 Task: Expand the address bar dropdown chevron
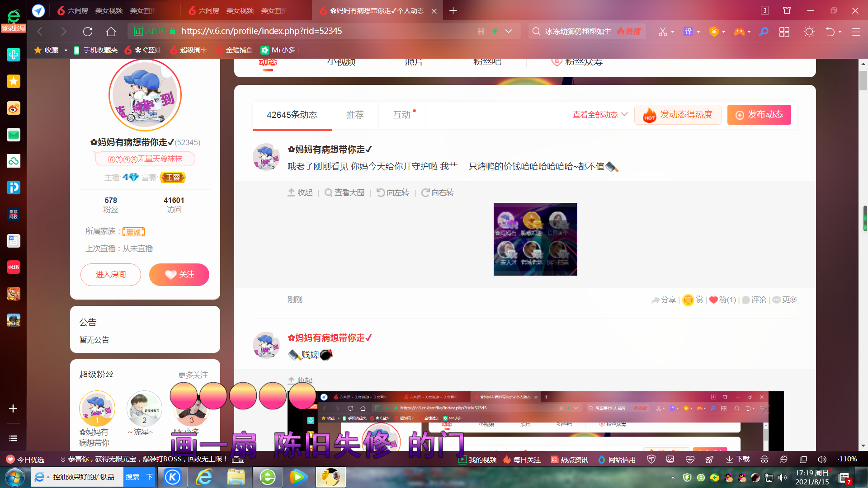click(x=509, y=31)
